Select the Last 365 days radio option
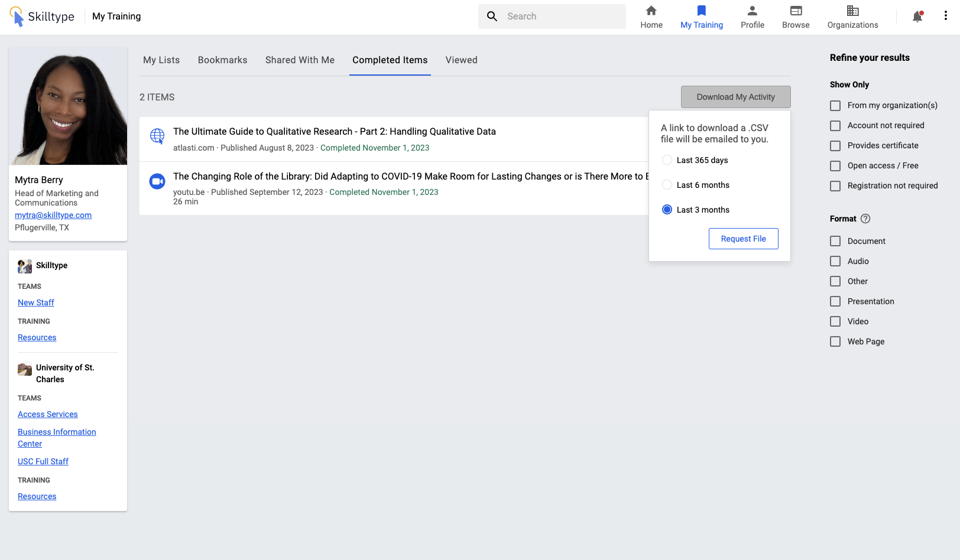960x560 pixels. point(667,160)
